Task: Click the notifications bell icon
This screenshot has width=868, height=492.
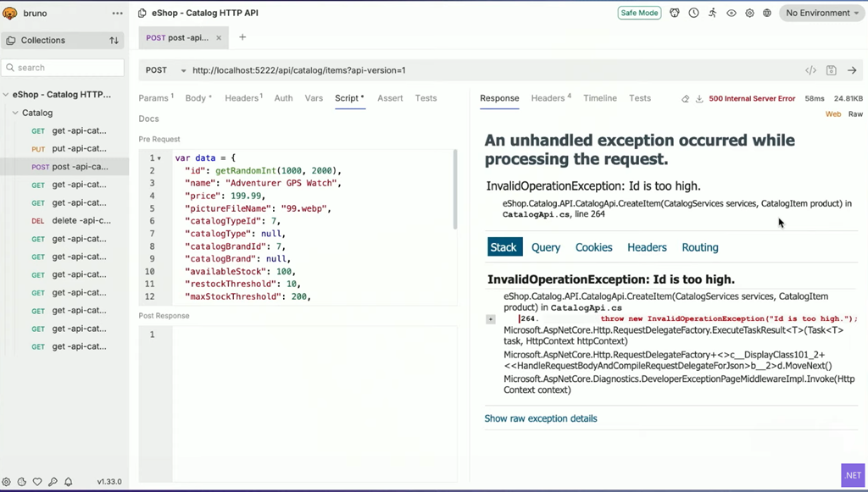Action: click(67, 482)
